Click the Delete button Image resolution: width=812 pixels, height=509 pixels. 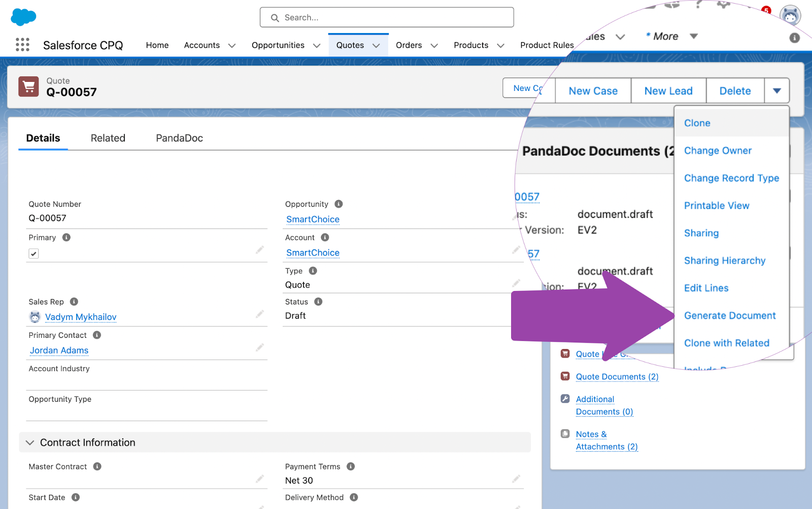click(x=735, y=91)
